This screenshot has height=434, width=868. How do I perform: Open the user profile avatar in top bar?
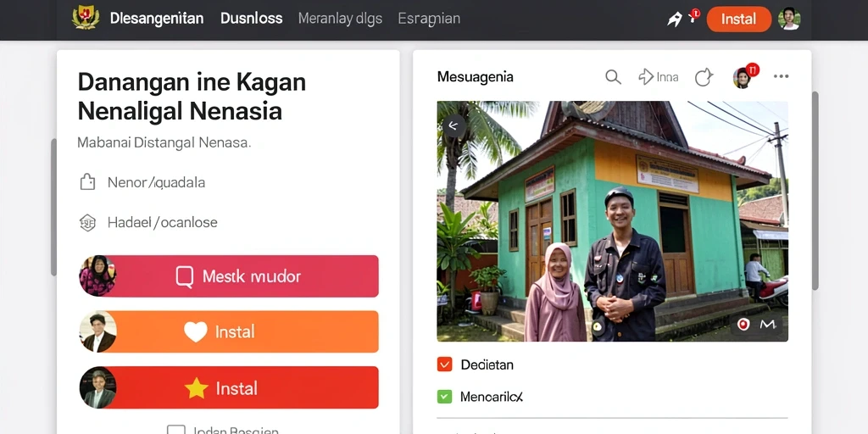(x=789, y=19)
